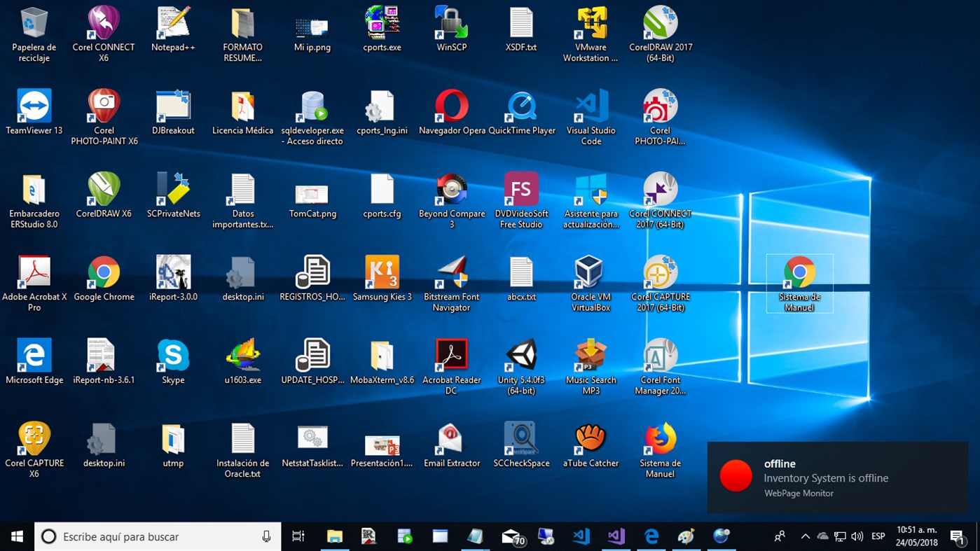980x551 pixels.
Task: Switch to Visual Studio in the taskbar
Action: coord(616,536)
